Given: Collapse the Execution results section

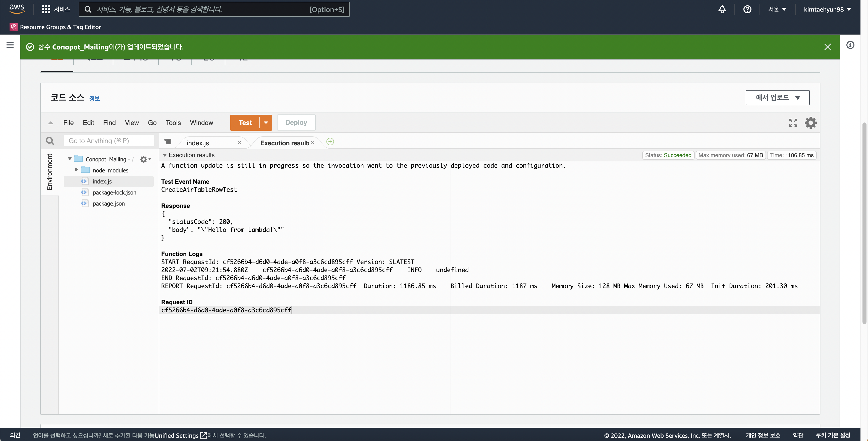Looking at the screenshot, I should pyautogui.click(x=165, y=155).
